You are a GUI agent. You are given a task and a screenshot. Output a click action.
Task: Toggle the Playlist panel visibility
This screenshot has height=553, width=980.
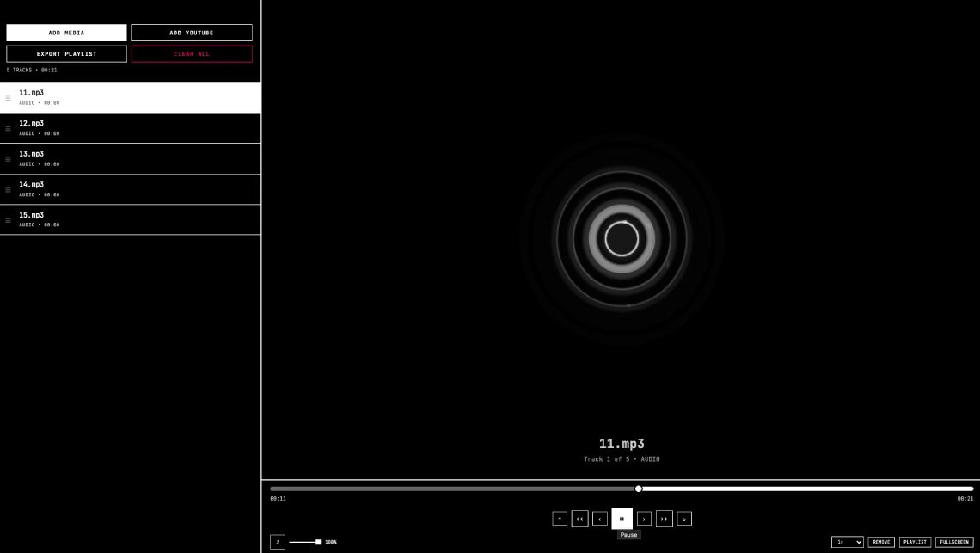pyautogui.click(x=915, y=542)
